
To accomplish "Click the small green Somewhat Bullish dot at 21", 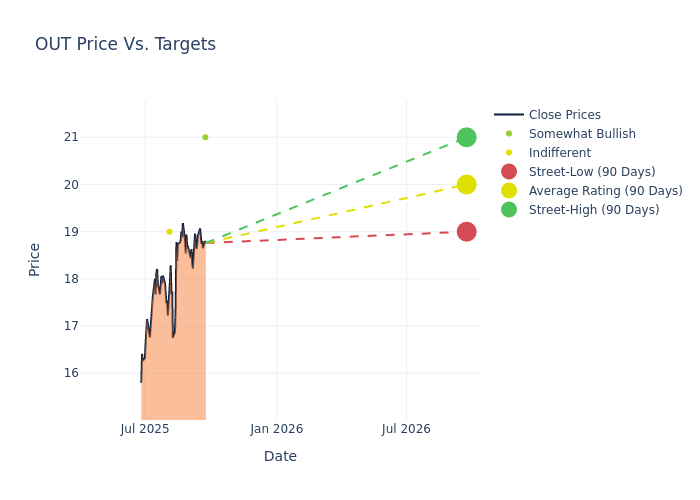I will [x=205, y=137].
